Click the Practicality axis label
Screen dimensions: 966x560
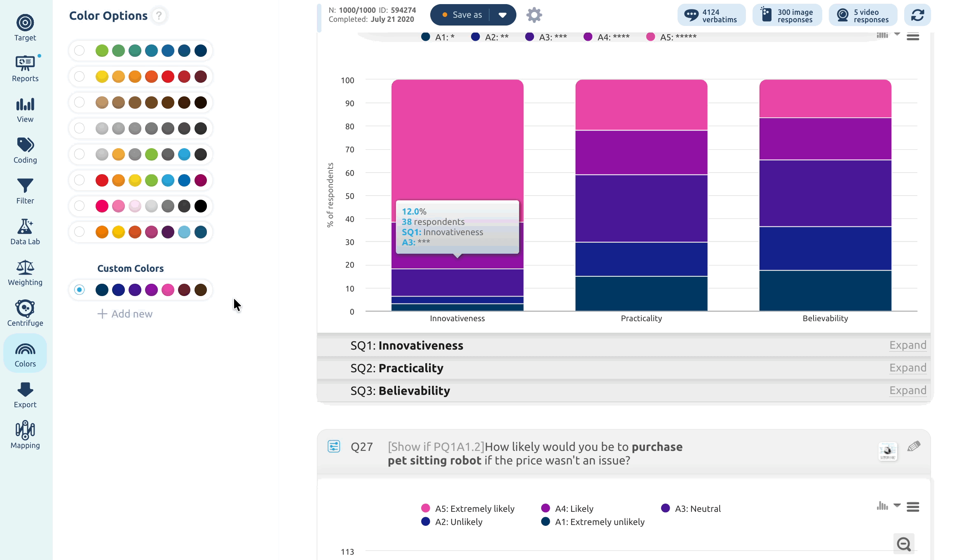click(641, 318)
